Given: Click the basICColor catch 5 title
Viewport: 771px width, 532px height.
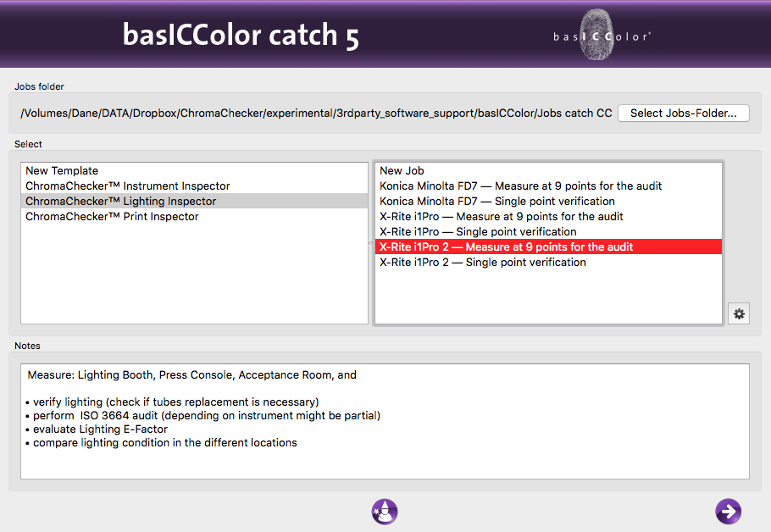Looking at the screenshot, I should (241, 36).
